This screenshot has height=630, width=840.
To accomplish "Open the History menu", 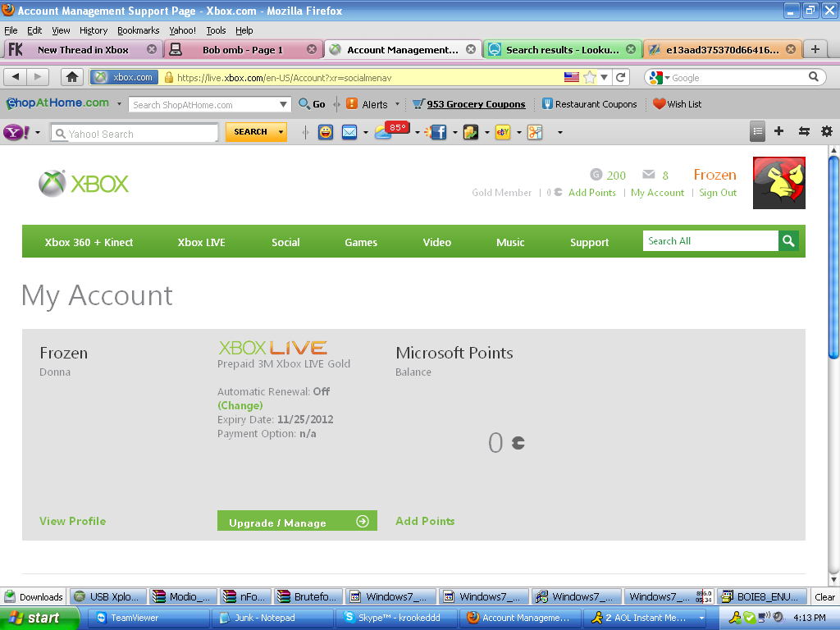I will [94, 30].
